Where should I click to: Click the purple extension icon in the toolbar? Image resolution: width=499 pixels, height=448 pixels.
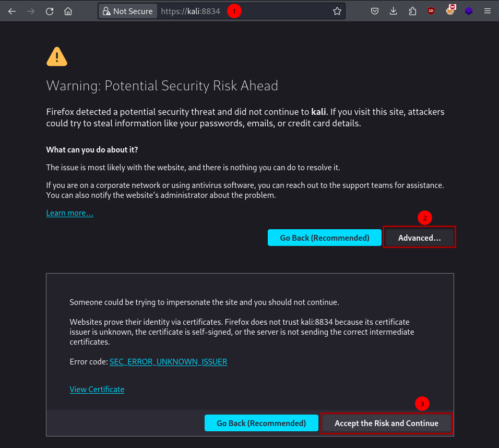click(x=468, y=10)
